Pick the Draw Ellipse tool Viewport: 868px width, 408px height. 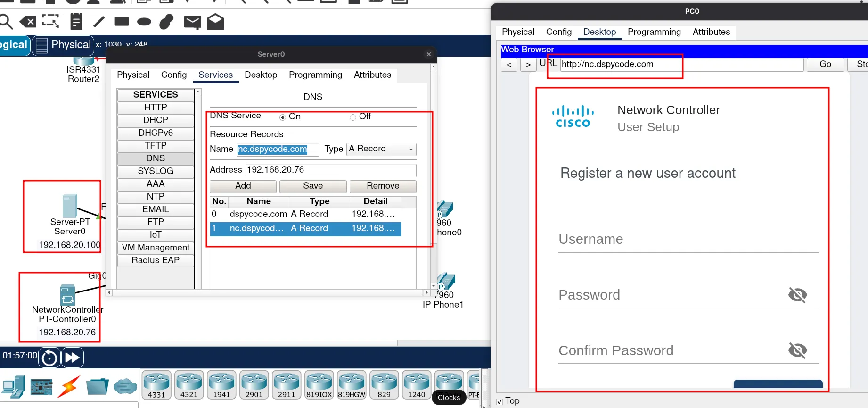[144, 22]
